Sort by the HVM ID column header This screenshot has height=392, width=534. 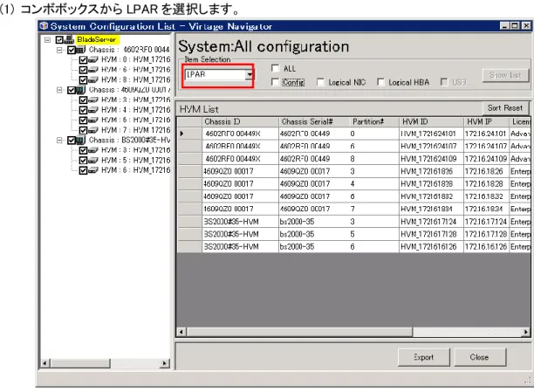pos(431,122)
